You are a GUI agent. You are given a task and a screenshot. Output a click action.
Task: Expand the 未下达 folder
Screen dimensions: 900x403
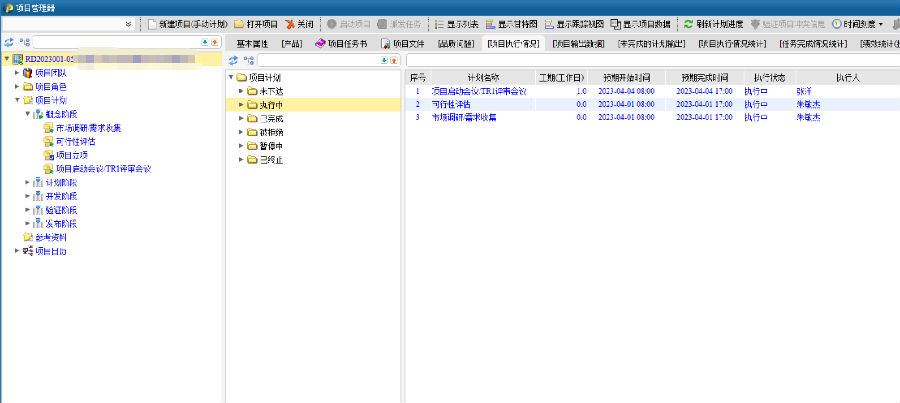[241, 91]
